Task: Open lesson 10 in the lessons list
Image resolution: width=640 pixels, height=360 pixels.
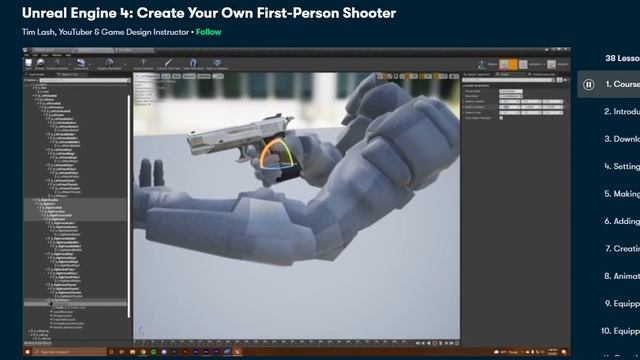Action: click(620, 331)
